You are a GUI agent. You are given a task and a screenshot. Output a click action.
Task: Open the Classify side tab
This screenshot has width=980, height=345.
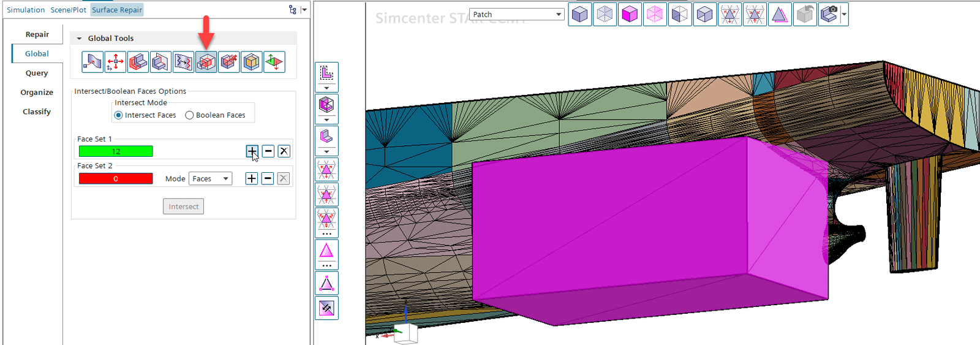(x=37, y=112)
